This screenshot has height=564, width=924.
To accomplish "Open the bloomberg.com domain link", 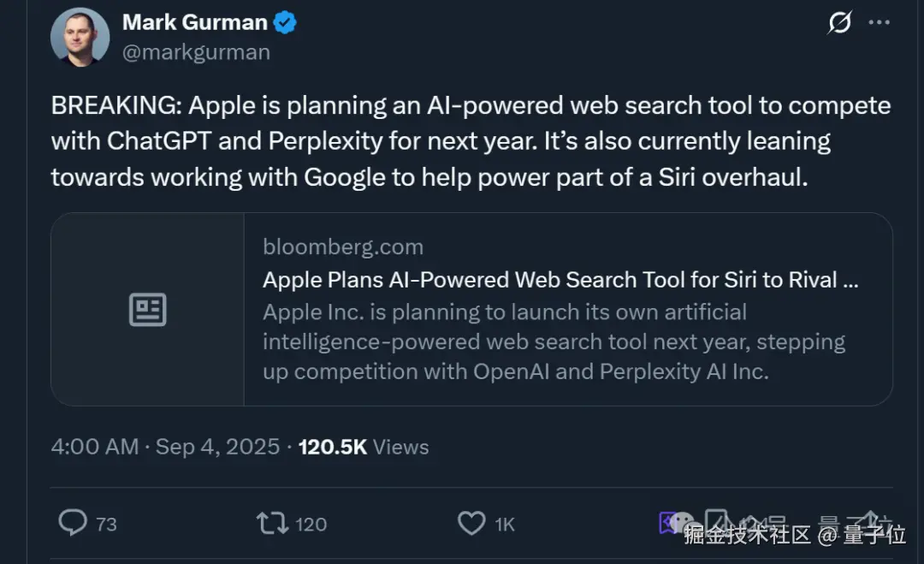I will coord(343,247).
